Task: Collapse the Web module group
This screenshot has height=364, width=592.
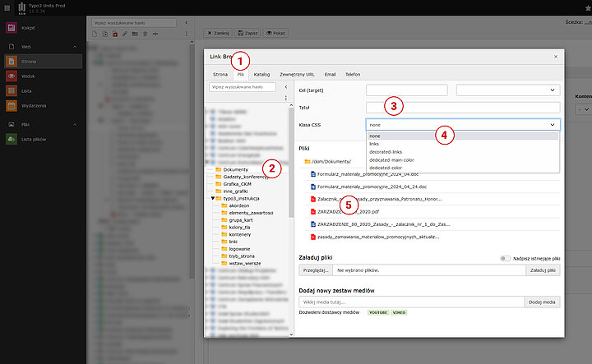Action: (x=75, y=47)
